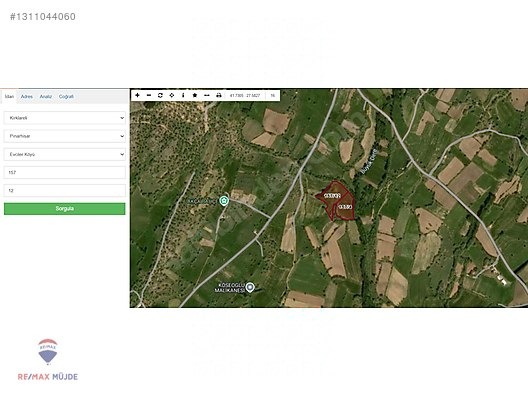Zoom in with the plus icon
The width and height of the screenshot is (528, 396).
click(137, 95)
